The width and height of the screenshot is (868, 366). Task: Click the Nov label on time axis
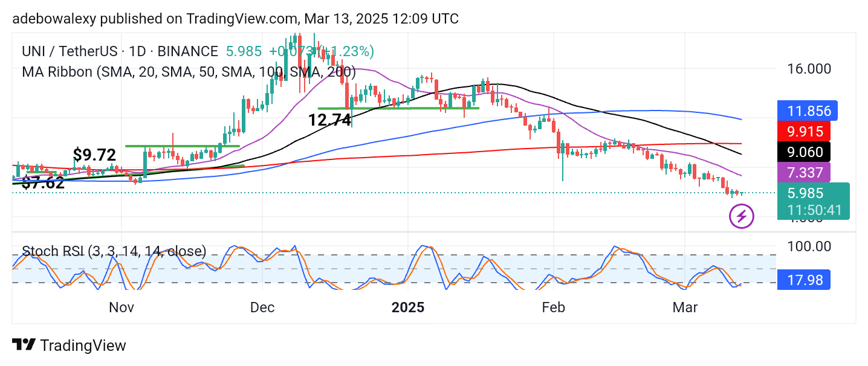pyautogui.click(x=121, y=307)
